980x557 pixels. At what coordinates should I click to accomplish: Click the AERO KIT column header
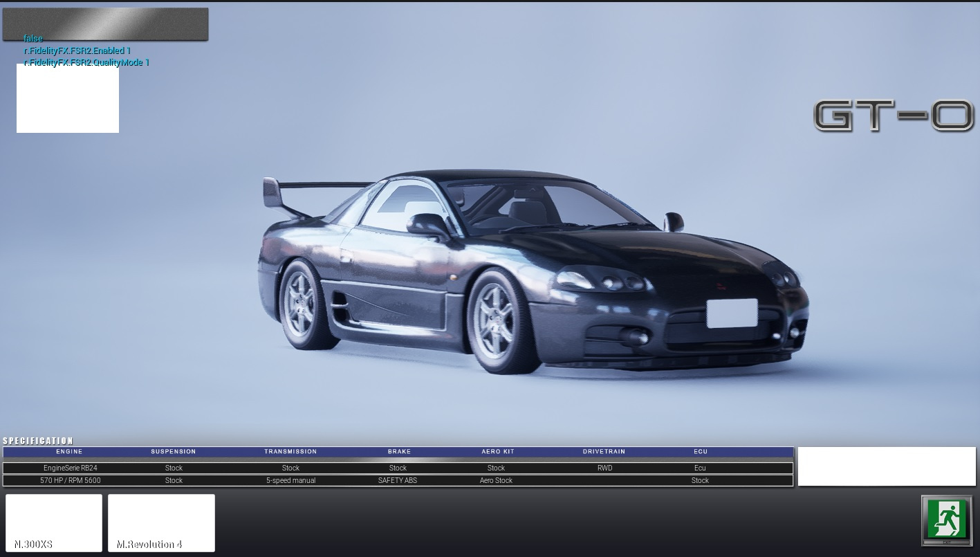[498, 452]
